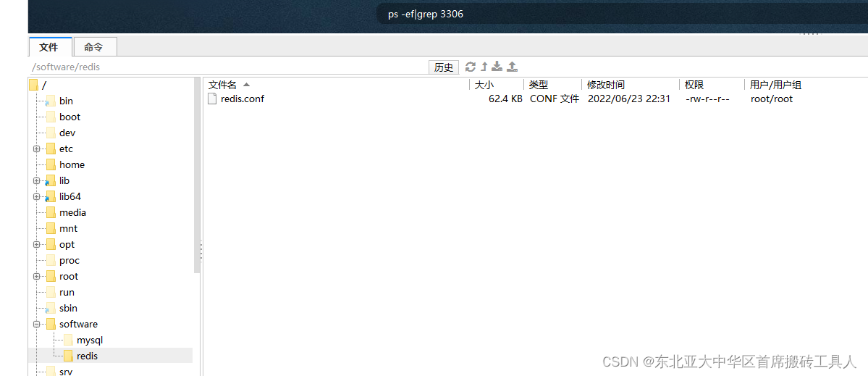Click the download file icon
This screenshot has height=376, width=868.
point(497,67)
